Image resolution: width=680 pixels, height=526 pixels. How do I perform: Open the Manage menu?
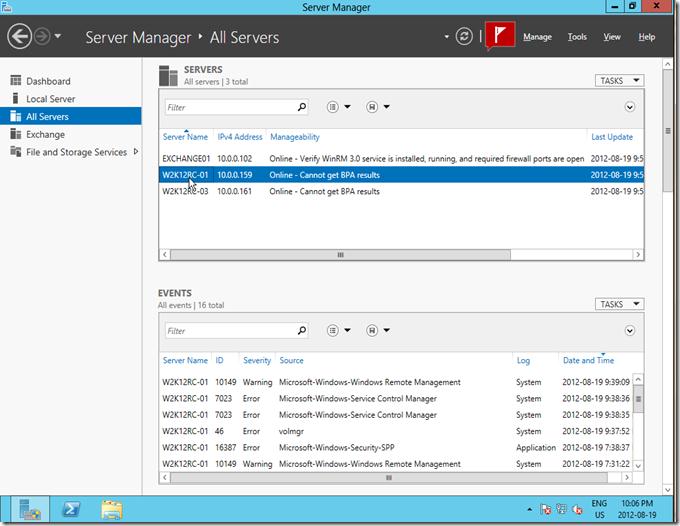coord(537,37)
